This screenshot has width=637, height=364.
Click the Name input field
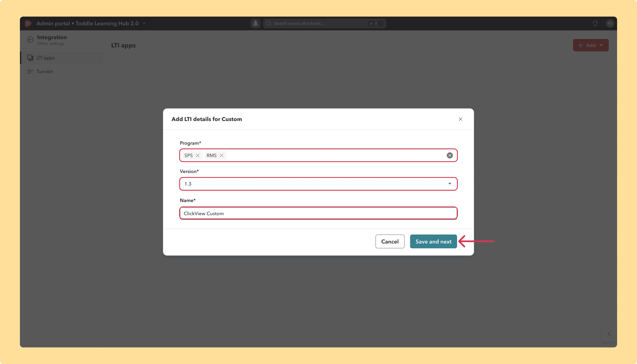point(318,213)
